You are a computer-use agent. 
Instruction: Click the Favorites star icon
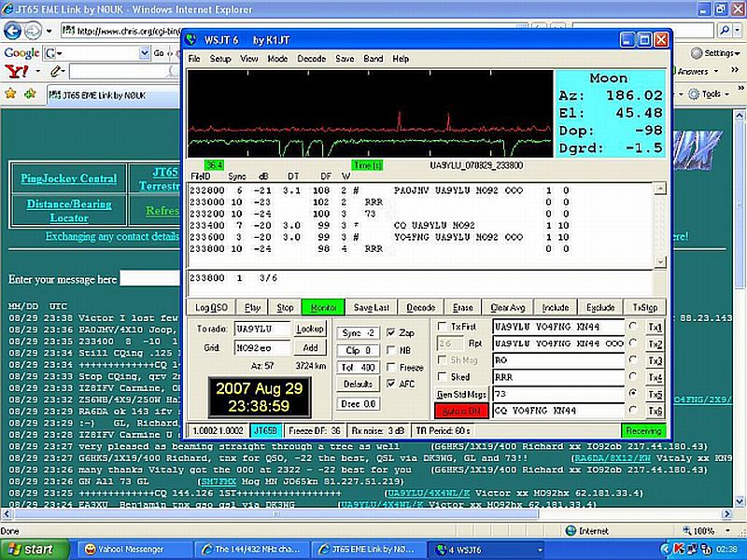click(x=11, y=94)
